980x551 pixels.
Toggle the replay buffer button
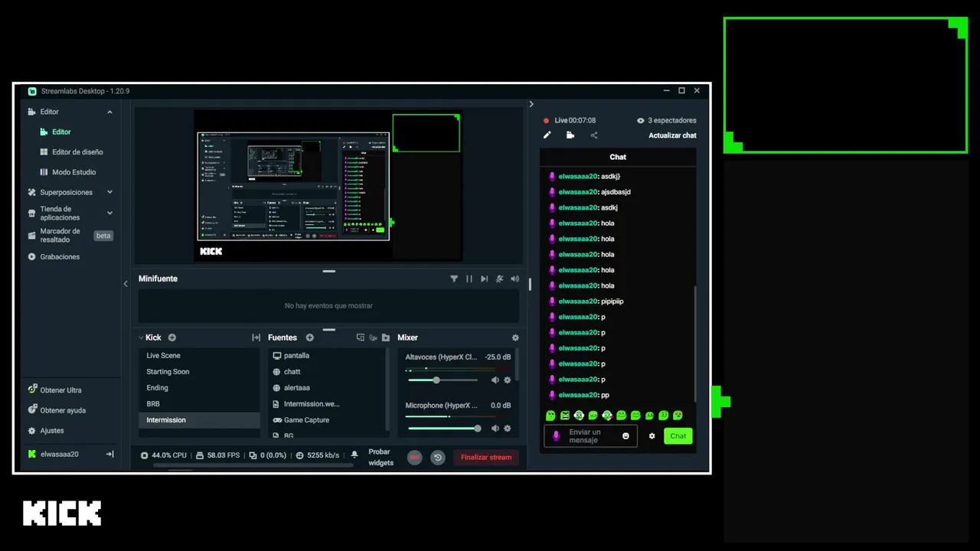[x=438, y=458]
